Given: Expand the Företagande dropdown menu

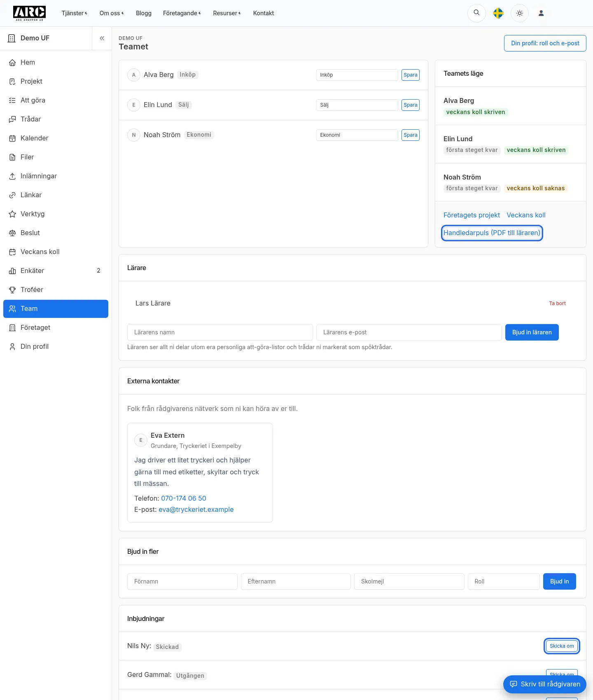Looking at the screenshot, I should [x=182, y=13].
